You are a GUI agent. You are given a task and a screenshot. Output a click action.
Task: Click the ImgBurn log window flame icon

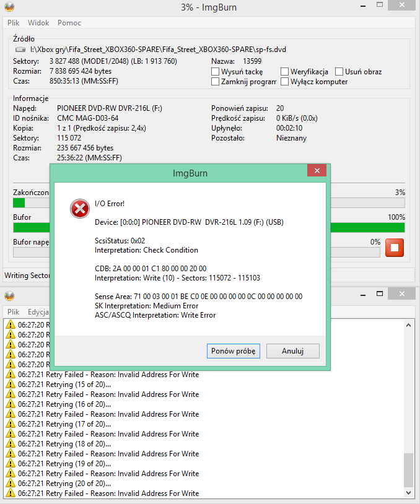point(9,296)
